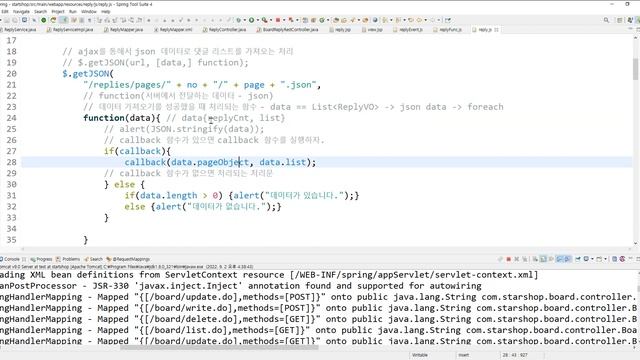Click the red Stop toolbar icon

278,20
